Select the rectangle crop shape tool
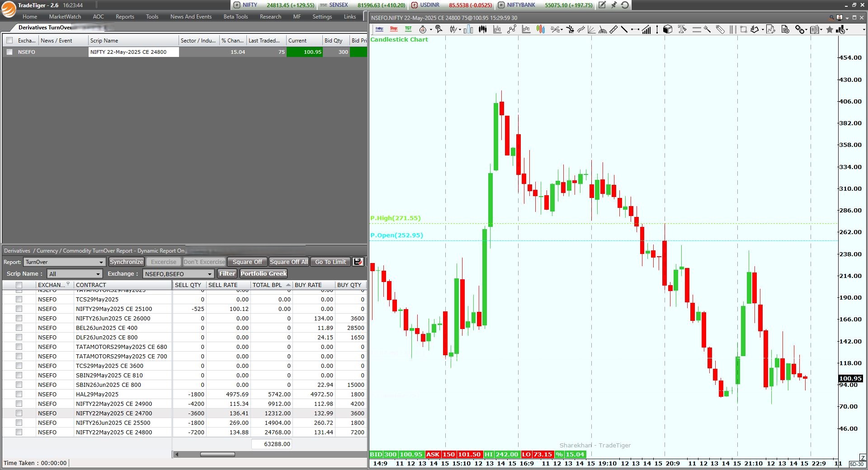868x470 pixels. (743, 29)
